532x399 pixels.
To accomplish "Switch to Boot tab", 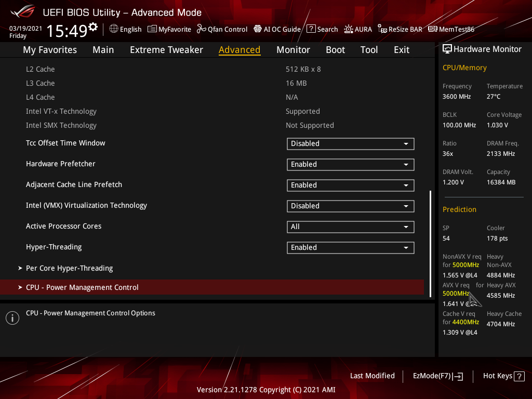I will [x=335, y=50].
